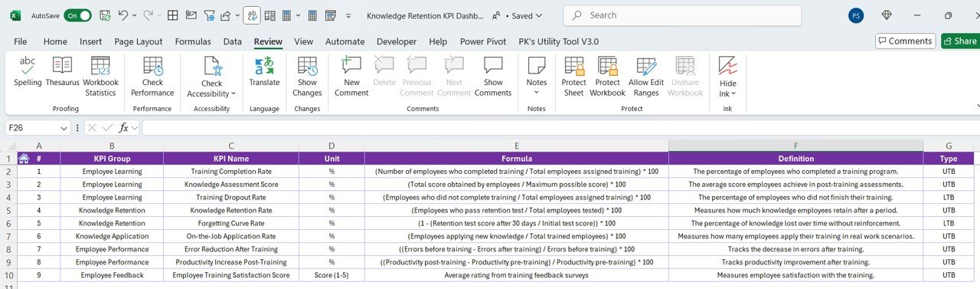Image resolution: width=980 pixels, height=289 pixels.
Task: Open Allow Edit Ranges
Action: pos(646,77)
